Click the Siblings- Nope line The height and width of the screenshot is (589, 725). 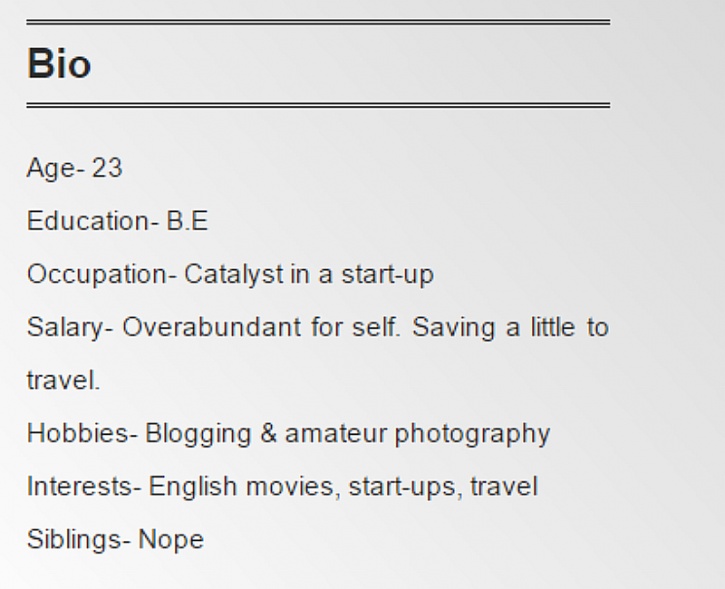pos(115,540)
